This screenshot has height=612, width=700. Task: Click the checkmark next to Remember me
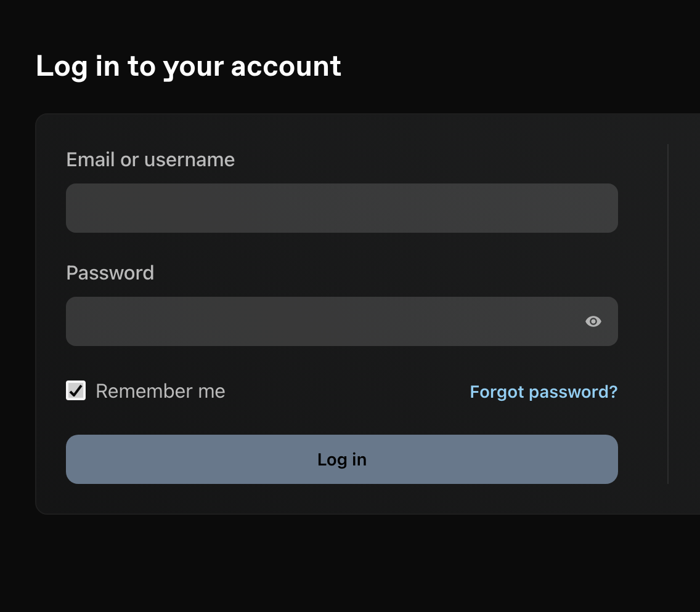tap(76, 390)
